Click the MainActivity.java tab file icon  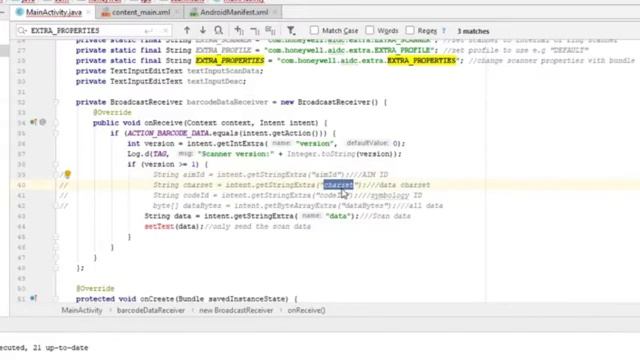click(x=20, y=12)
